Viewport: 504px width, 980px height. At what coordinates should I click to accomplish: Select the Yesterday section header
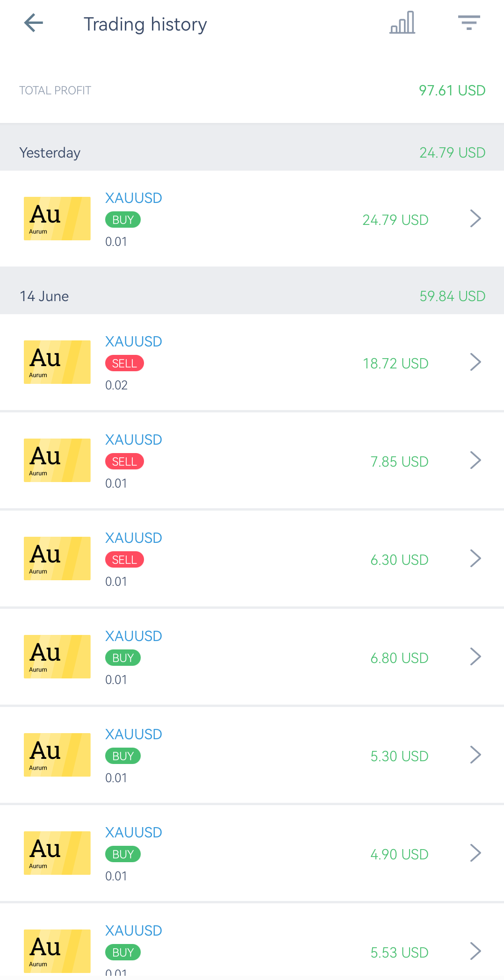(252, 152)
